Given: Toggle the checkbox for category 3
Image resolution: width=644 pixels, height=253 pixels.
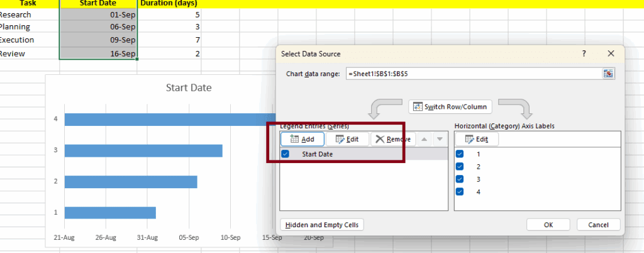Looking at the screenshot, I should tap(460, 179).
